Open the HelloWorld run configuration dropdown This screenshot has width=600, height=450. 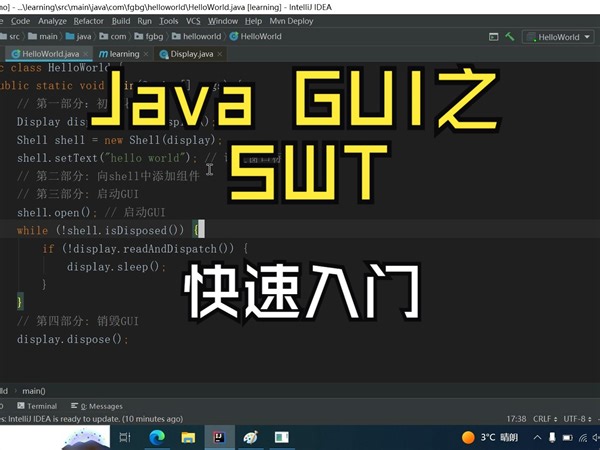[558, 37]
